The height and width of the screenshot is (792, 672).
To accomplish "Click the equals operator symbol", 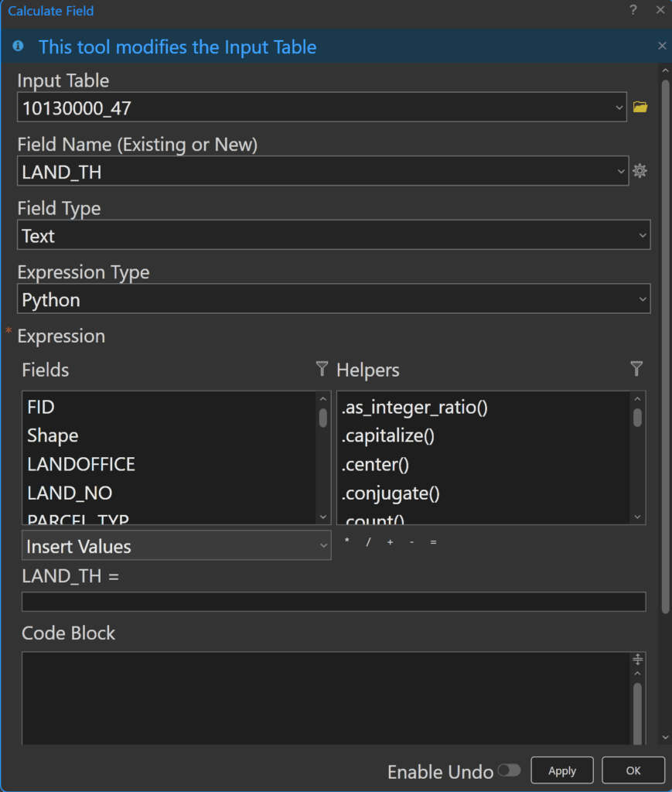I will pyautogui.click(x=433, y=542).
